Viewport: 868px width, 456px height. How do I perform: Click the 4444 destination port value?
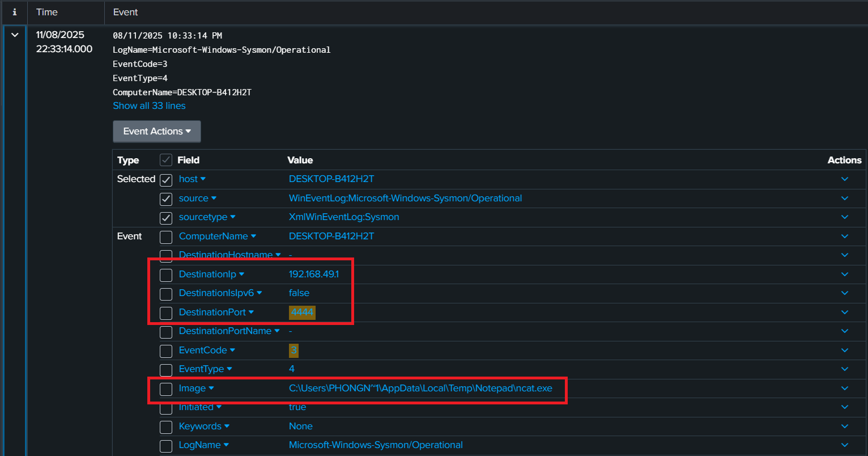click(302, 313)
